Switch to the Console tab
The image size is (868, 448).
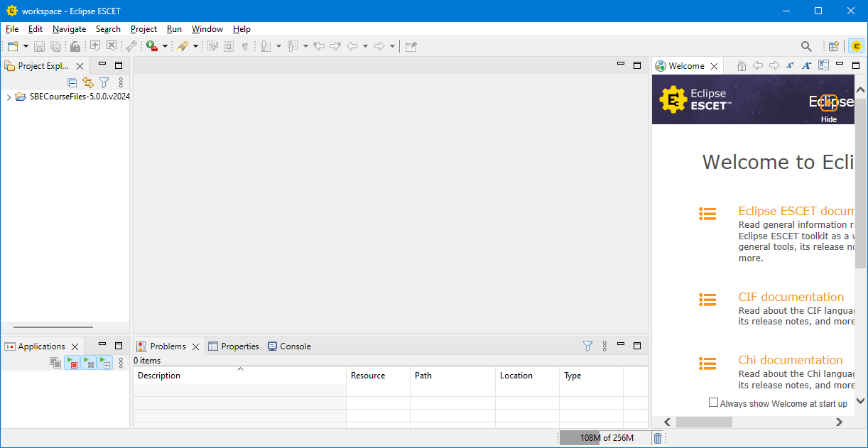point(289,346)
